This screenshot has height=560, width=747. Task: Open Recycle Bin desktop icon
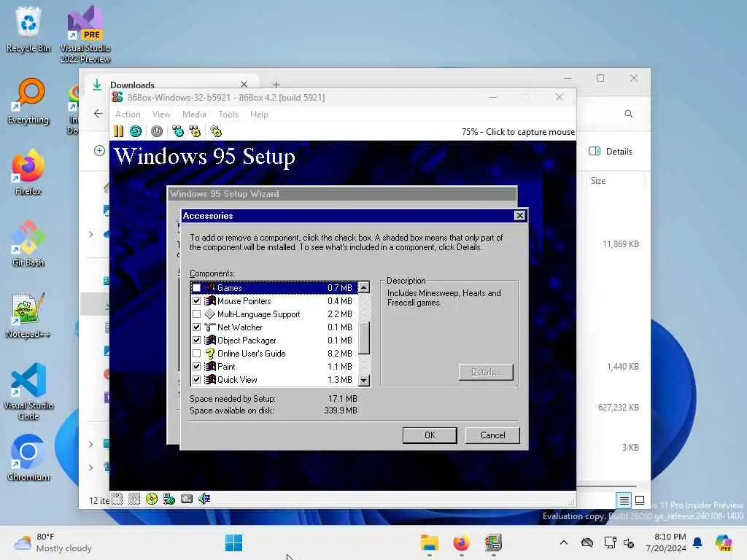click(28, 29)
